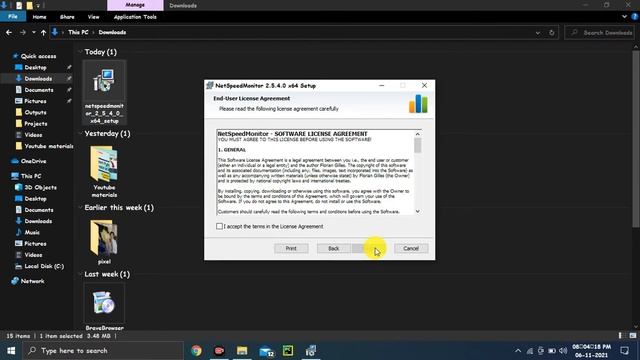Open Music under This PC
640x360 pixels.
(x=32, y=232)
